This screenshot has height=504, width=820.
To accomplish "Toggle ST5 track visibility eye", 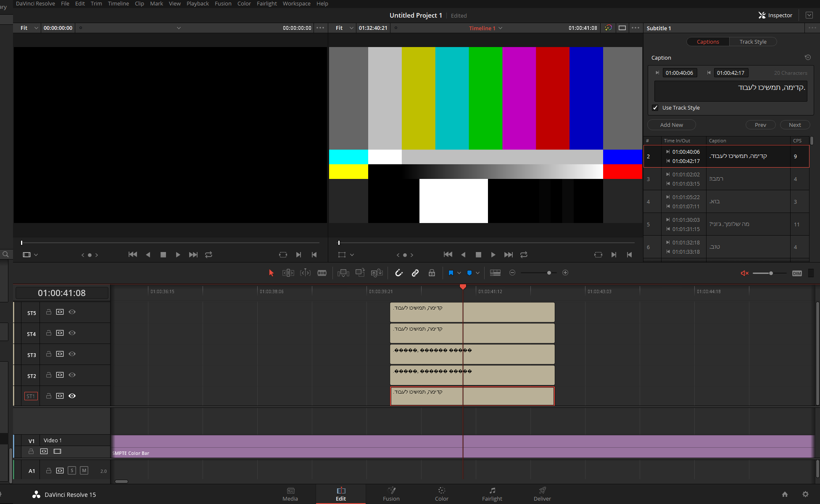I will 72,312.
